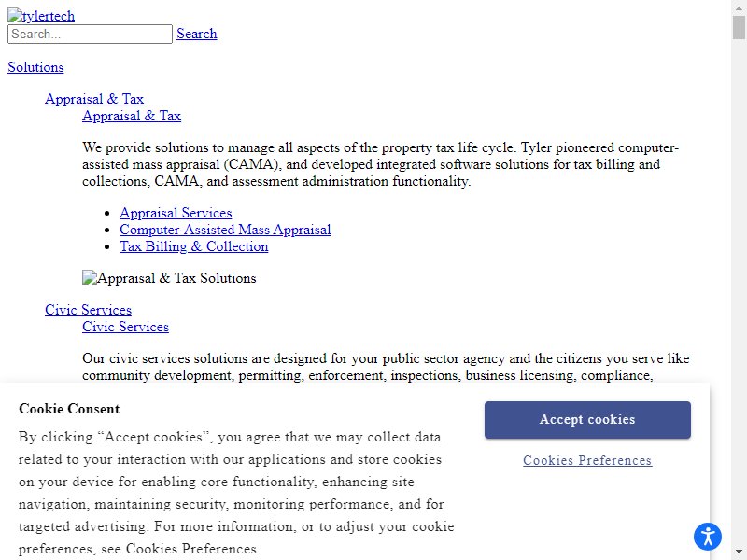Focus the Search text field
The image size is (747, 560).
click(x=90, y=34)
